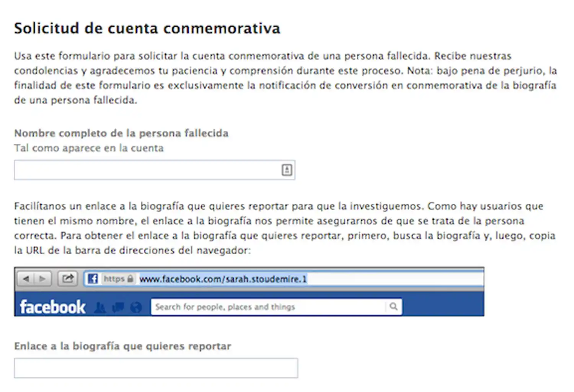Screen dimensions: 574x392
Task: Open the globe notifications icon on the Facebook bar
Action: click(136, 307)
